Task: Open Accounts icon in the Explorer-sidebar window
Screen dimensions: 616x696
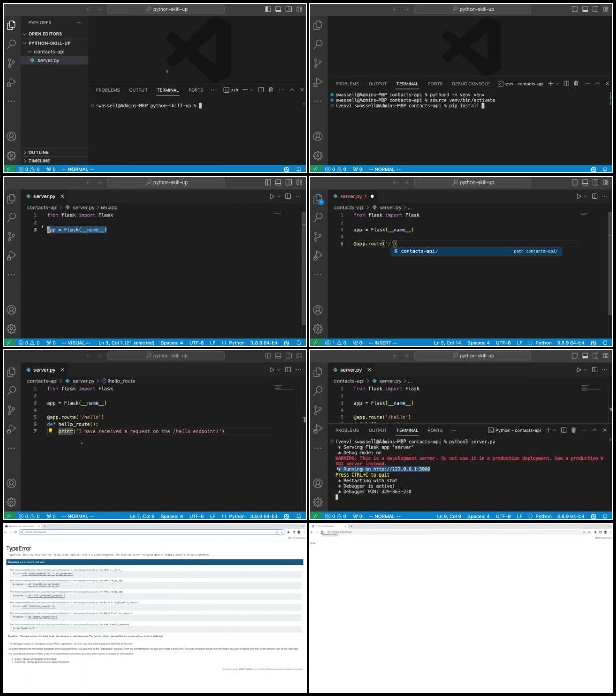Action: (x=11, y=136)
